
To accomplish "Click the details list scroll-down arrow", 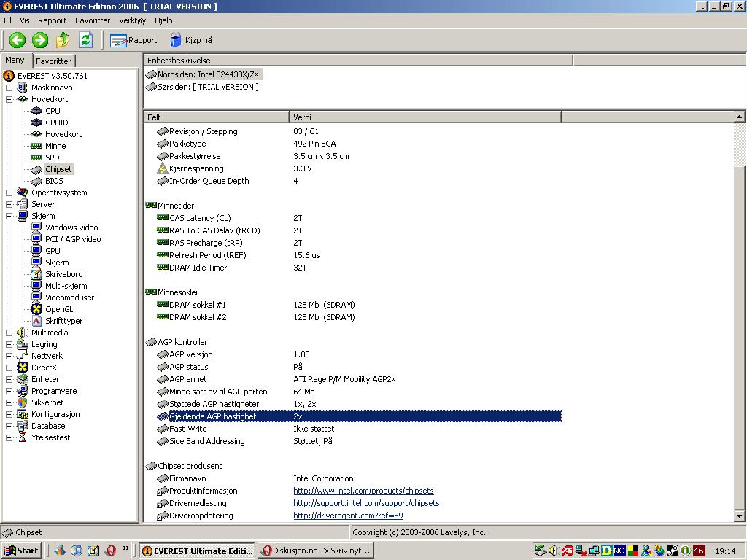I will 739,516.
